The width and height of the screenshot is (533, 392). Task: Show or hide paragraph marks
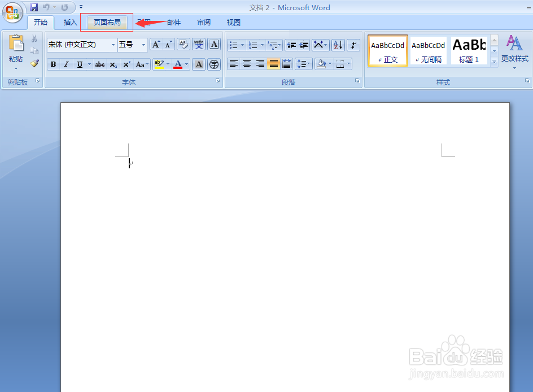[354, 45]
